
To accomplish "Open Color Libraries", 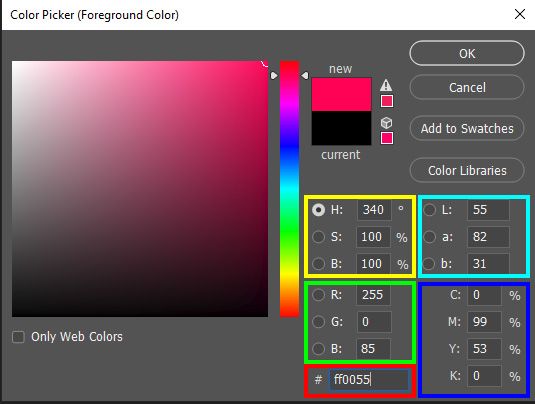I will (467, 170).
